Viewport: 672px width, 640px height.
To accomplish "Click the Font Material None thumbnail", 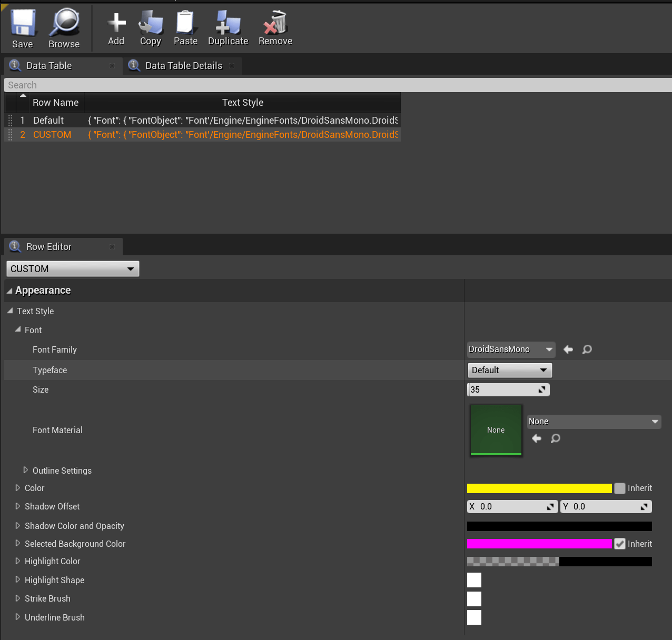I will coord(496,430).
